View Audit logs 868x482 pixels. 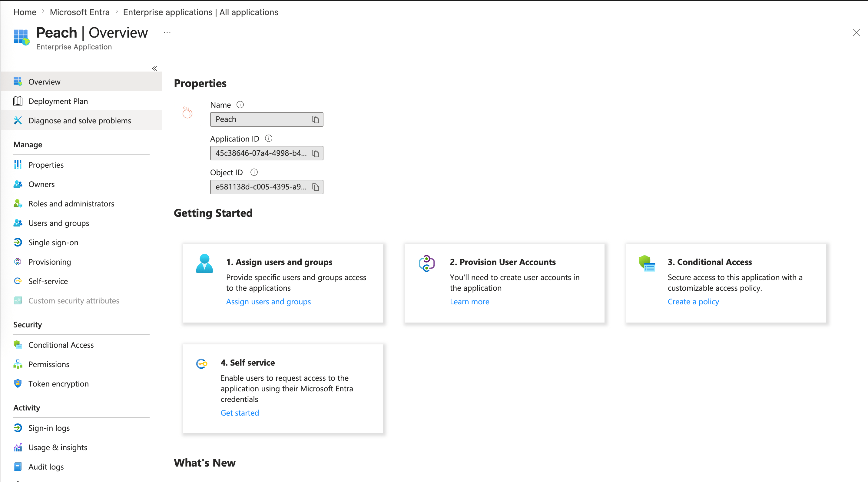pyautogui.click(x=81, y=467)
